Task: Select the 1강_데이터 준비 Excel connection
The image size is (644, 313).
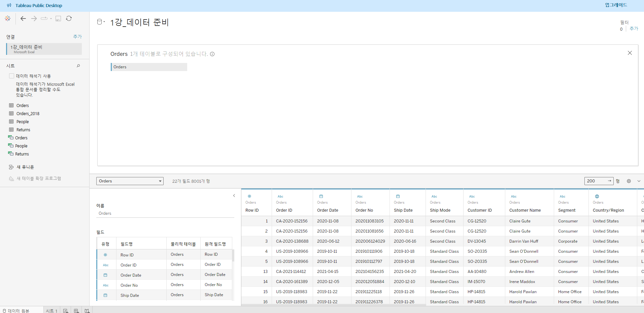Action: (44, 49)
